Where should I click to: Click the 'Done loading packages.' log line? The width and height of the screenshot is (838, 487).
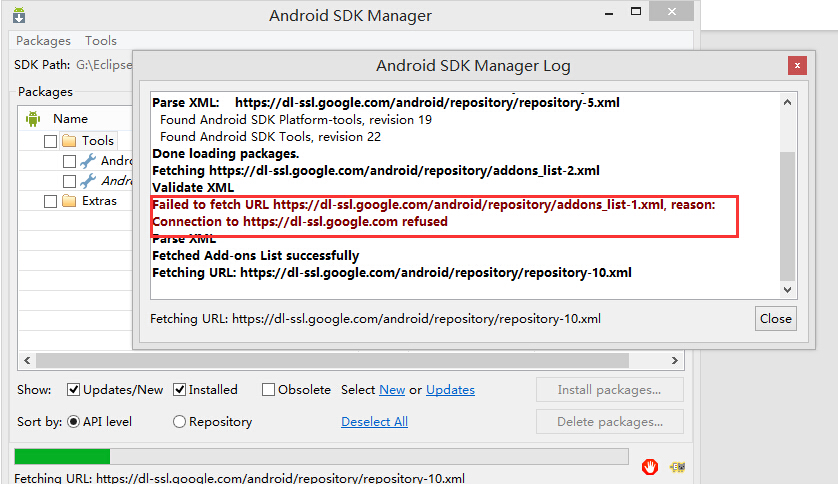[x=226, y=154]
